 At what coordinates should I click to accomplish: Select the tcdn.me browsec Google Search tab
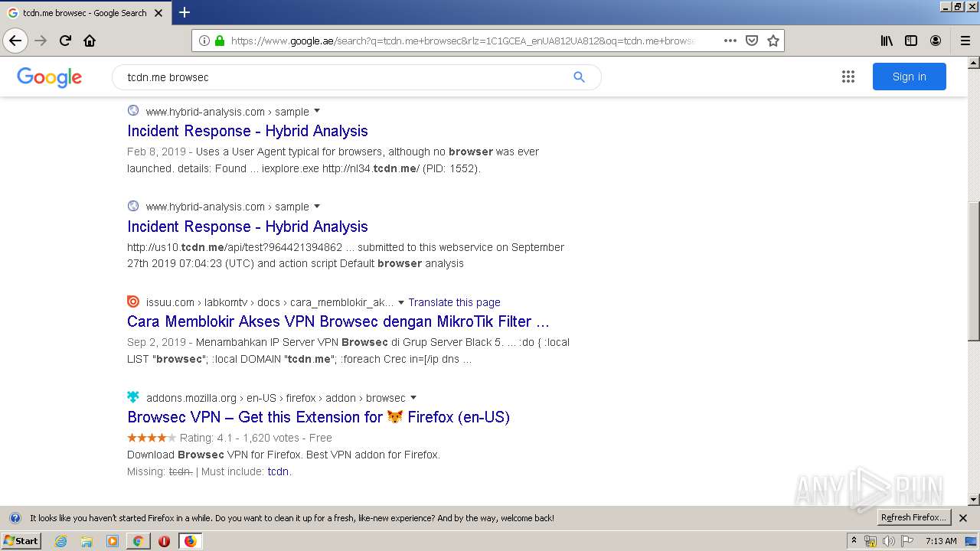point(85,13)
